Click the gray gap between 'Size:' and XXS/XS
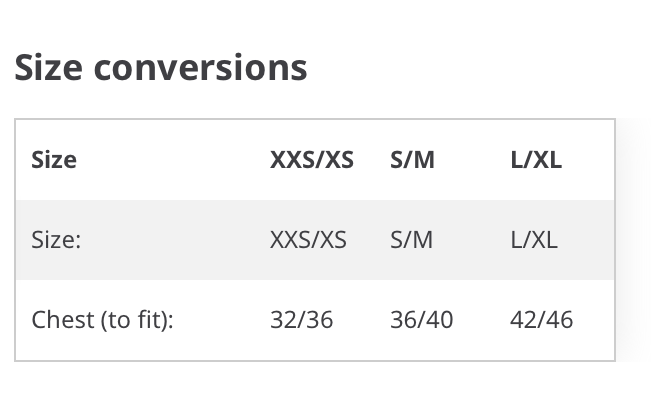This screenshot has width=651, height=415. pos(170,240)
